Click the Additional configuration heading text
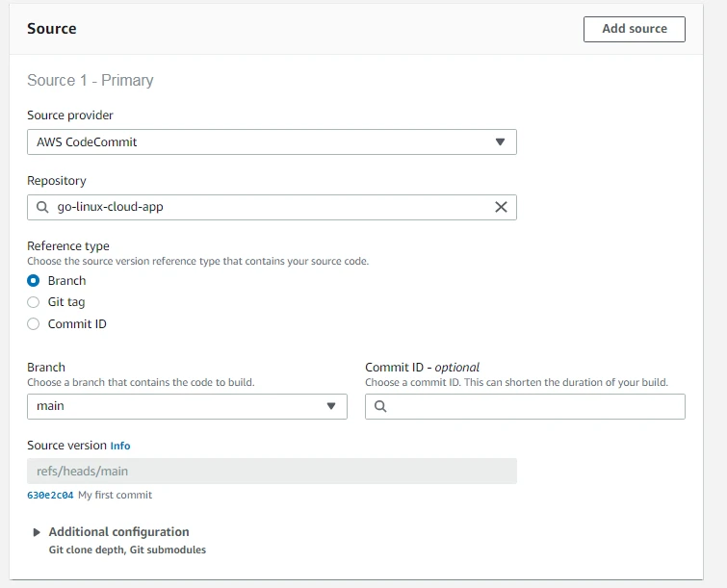Image resolution: width=727 pixels, height=588 pixels. (x=118, y=532)
